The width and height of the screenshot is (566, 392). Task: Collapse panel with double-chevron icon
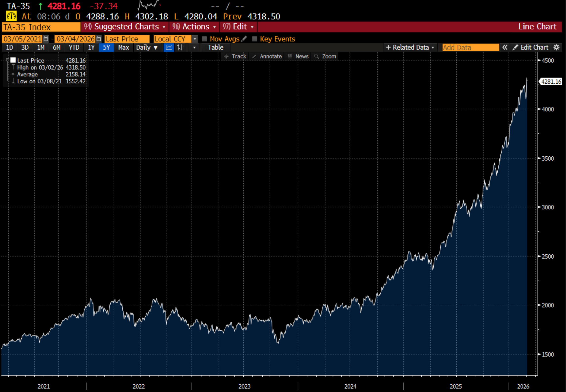[505, 47]
